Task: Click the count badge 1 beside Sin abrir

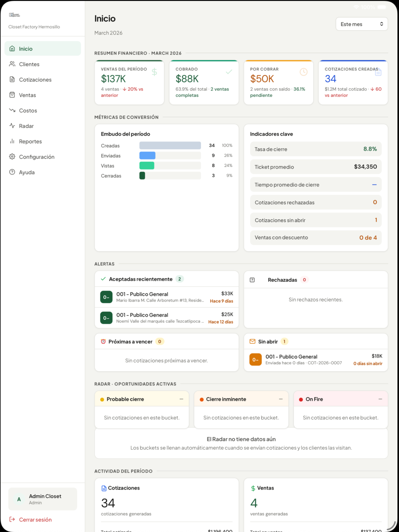Action: pyautogui.click(x=284, y=341)
